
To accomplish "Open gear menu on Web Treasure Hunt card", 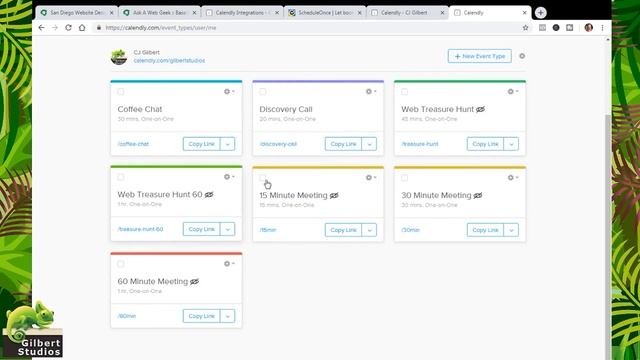I will click(x=513, y=91).
